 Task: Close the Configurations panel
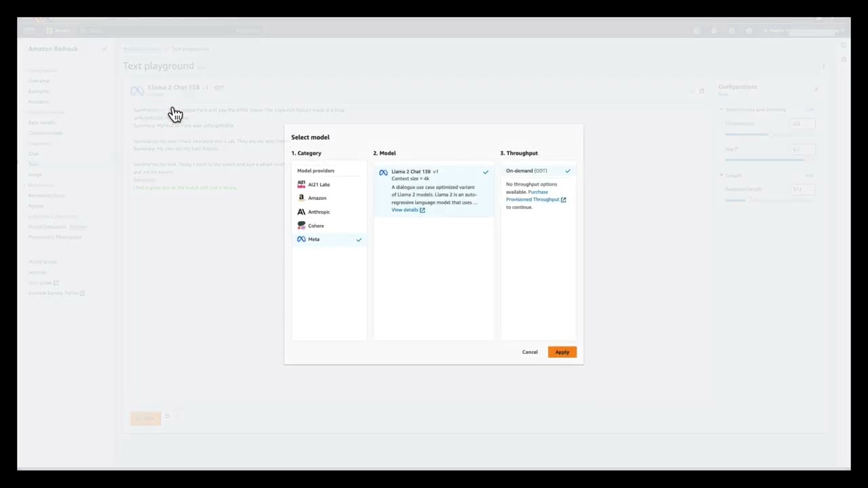point(816,89)
